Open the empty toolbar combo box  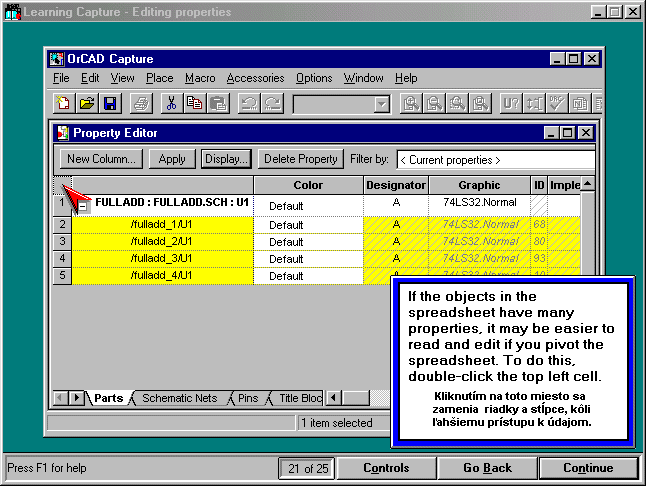click(x=381, y=104)
